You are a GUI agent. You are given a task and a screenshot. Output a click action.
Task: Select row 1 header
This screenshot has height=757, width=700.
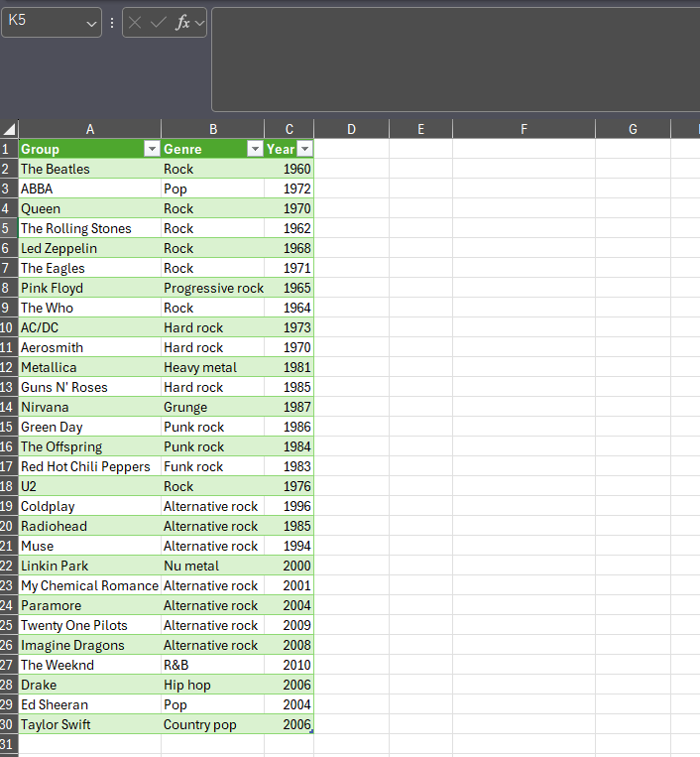coord(9,149)
